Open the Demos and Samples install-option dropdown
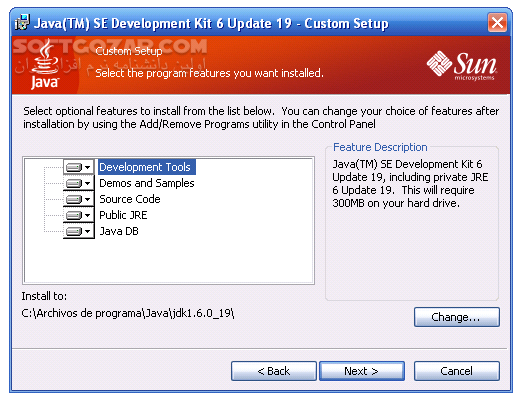 pyautogui.click(x=79, y=183)
